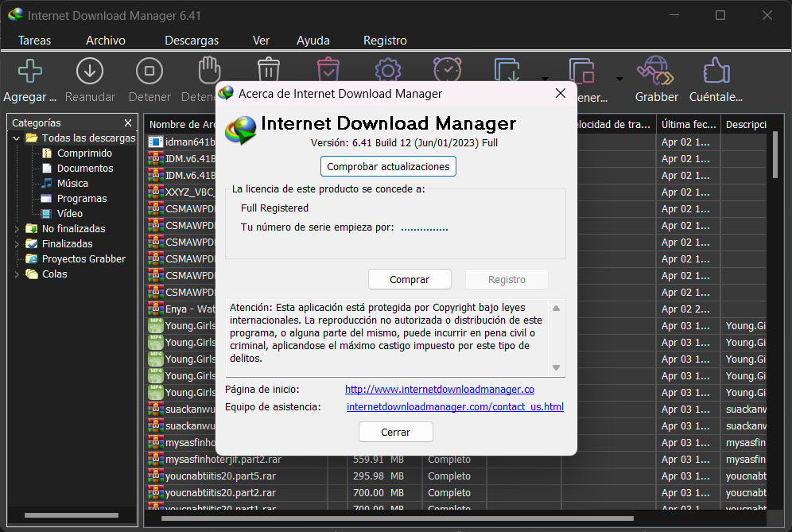The image size is (792, 532).
Task: Close the Categorías panel
Action: pos(128,122)
